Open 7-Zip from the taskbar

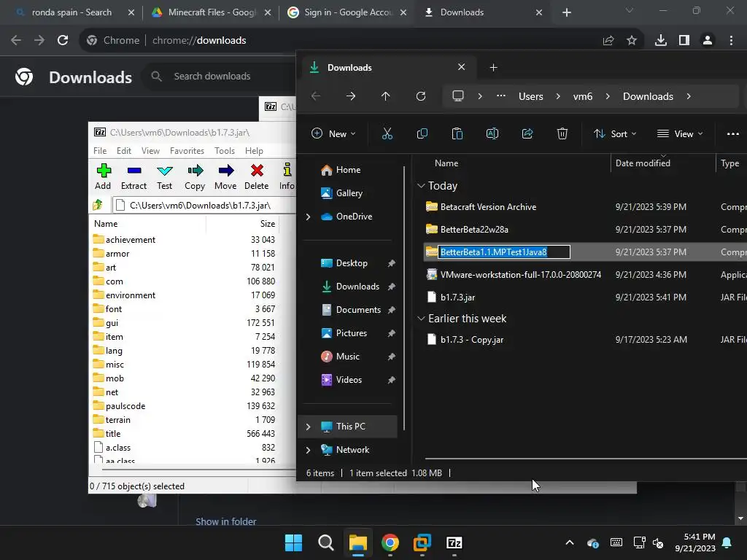point(454,542)
